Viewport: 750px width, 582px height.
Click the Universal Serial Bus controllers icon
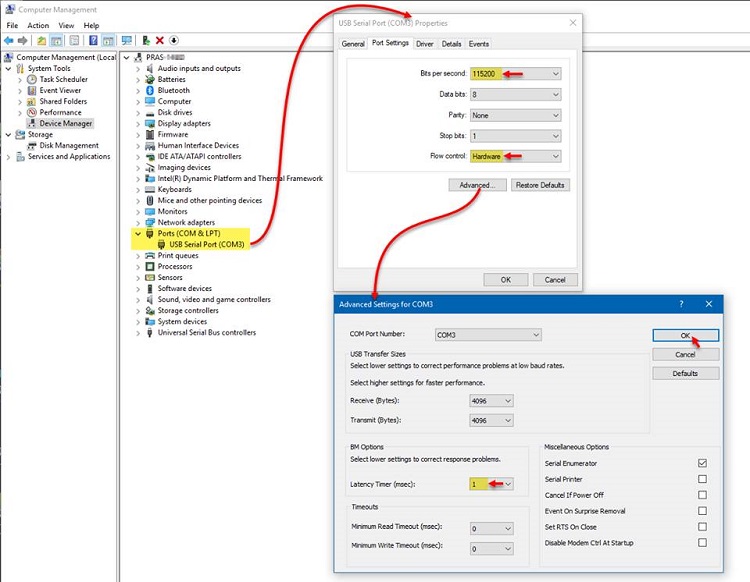150,332
